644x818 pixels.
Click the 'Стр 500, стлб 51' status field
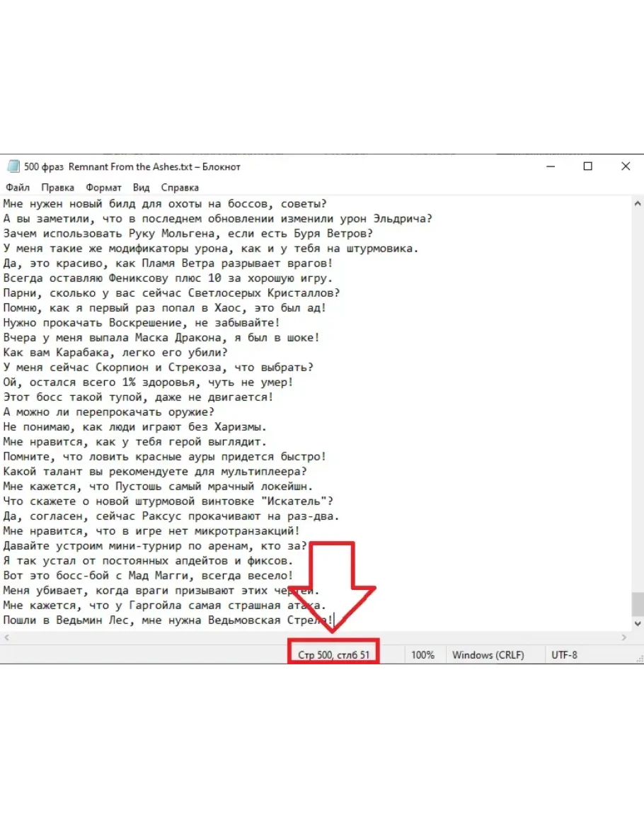[333, 655]
